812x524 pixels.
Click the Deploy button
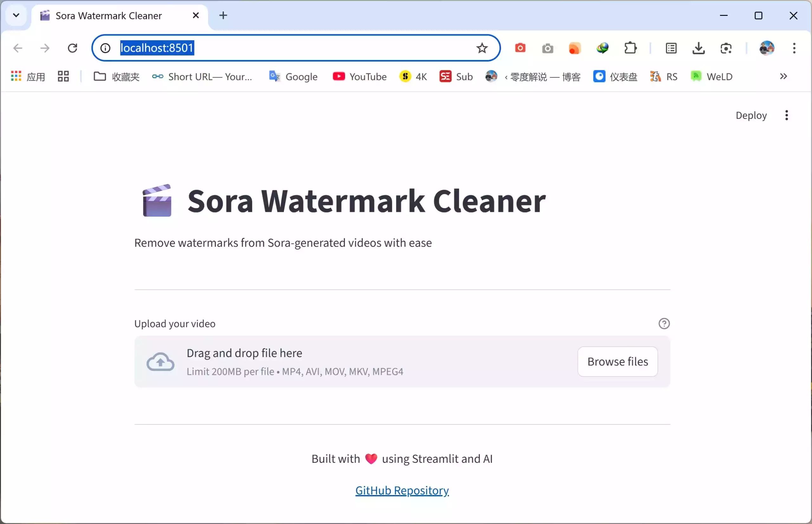tap(751, 115)
